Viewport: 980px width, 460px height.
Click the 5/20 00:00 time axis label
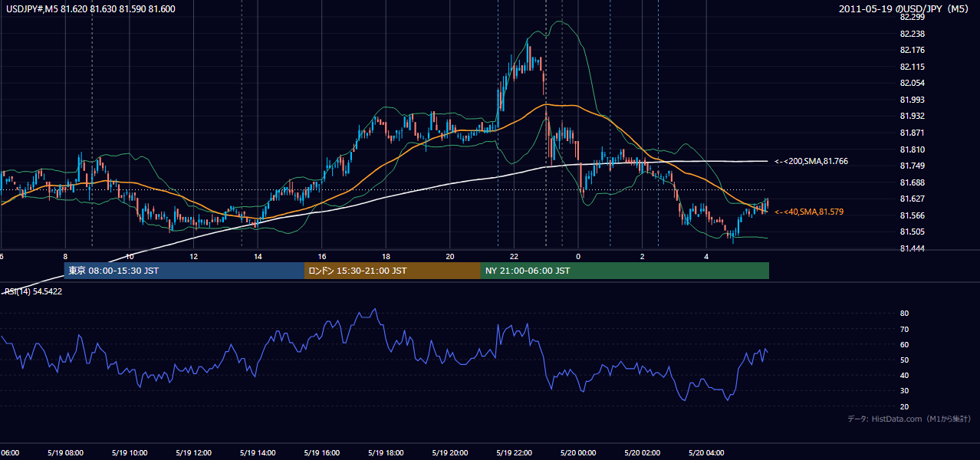click(580, 452)
